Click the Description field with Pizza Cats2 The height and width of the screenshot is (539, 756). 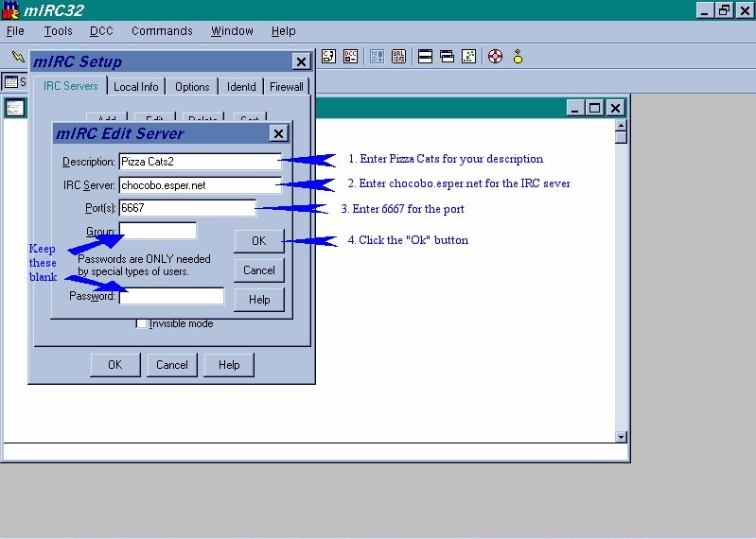pos(200,162)
